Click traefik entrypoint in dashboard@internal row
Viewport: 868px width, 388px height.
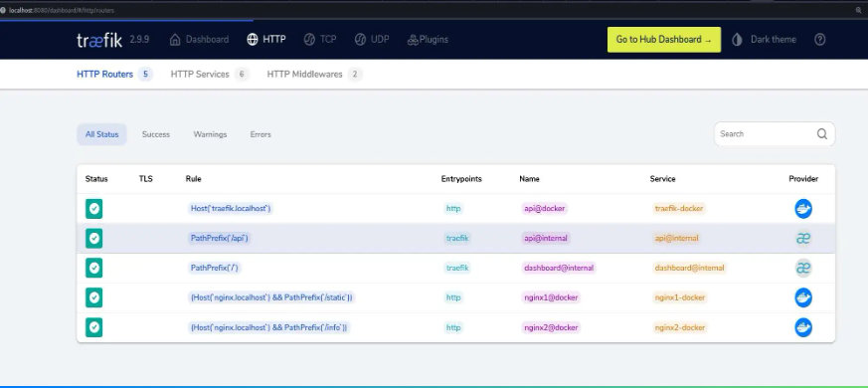pyautogui.click(x=457, y=268)
